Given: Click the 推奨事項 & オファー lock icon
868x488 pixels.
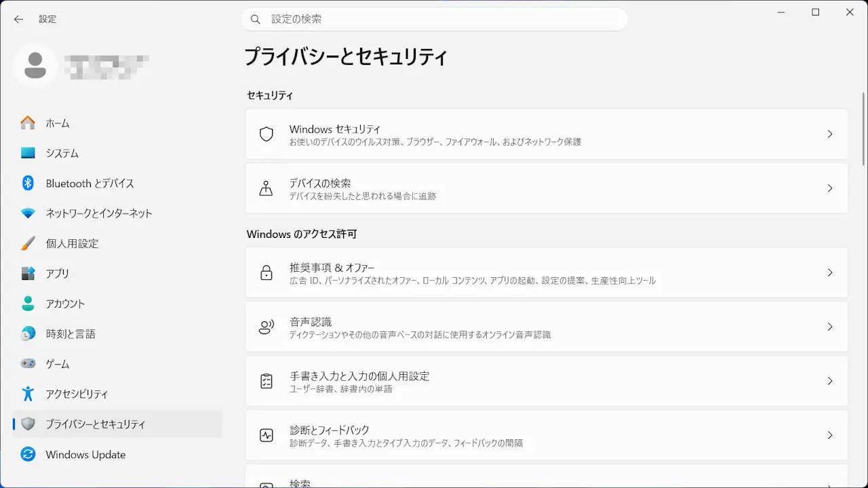Looking at the screenshot, I should point(267,272).
